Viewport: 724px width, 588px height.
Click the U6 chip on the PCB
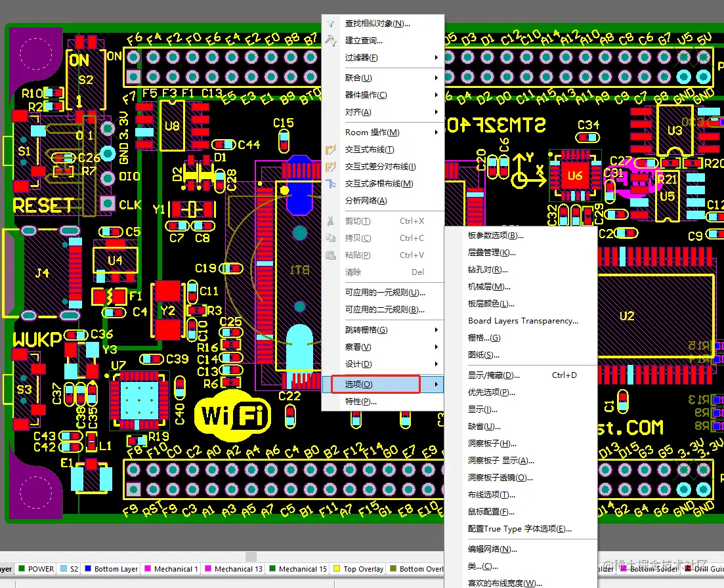pyautogui.click(x=575, y=176)
